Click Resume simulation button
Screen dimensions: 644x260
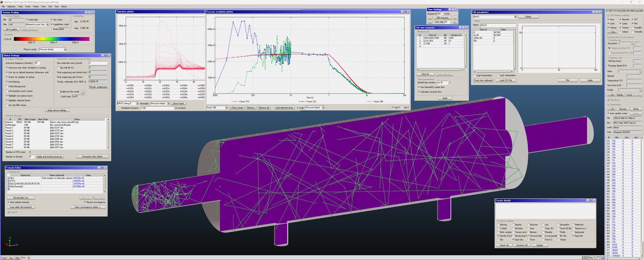click(623, 109)
